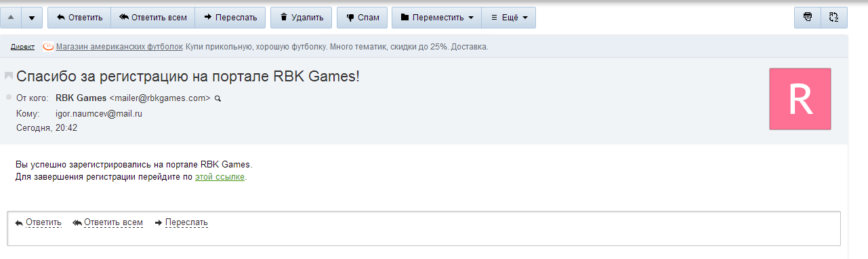Click the 'Ответить' toolbar button
This screenshot has width=868, height=259.
pos(79,18)
